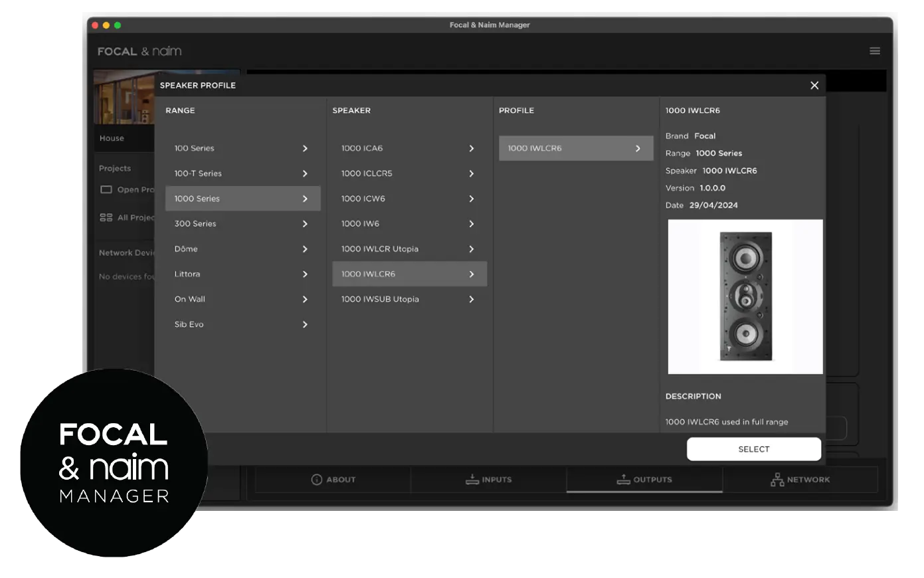Expand the 100 Series chevron
This screenshot has height=578, width=924.
(x=305, y=148)
